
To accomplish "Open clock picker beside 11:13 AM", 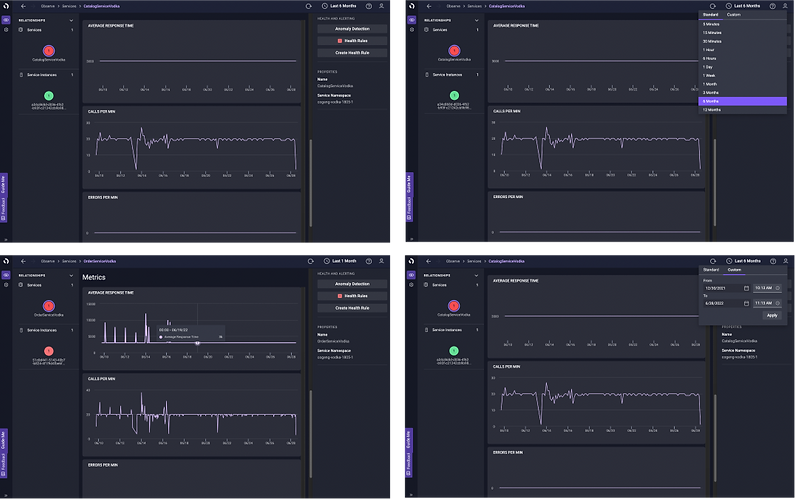I will tap(778, 303).
